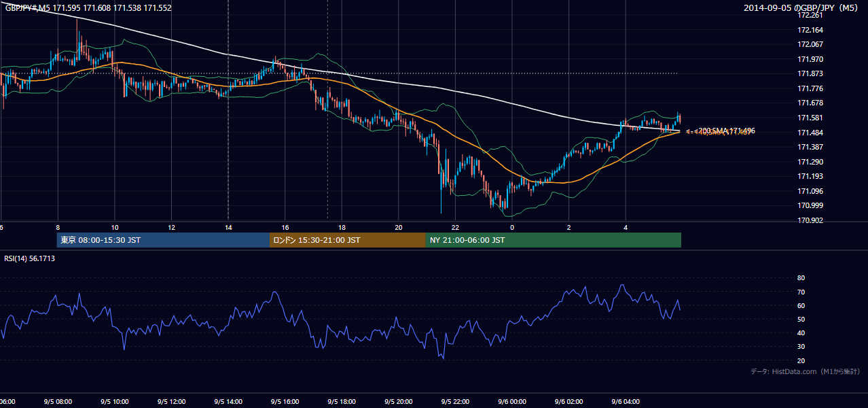Click RSI scale level 20
Viewport: 868px width, 408px height.
point(801,360)
